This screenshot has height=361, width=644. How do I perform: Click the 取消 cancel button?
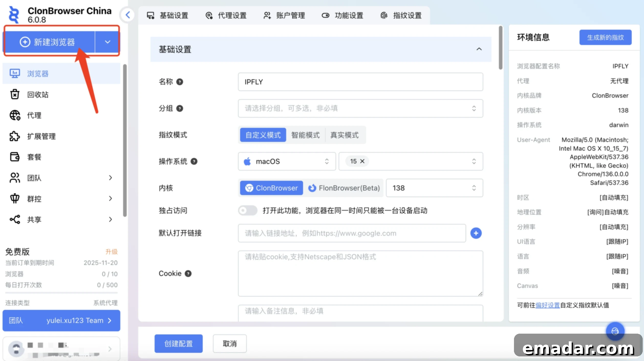pyautogui.click(x=230, y=344)
